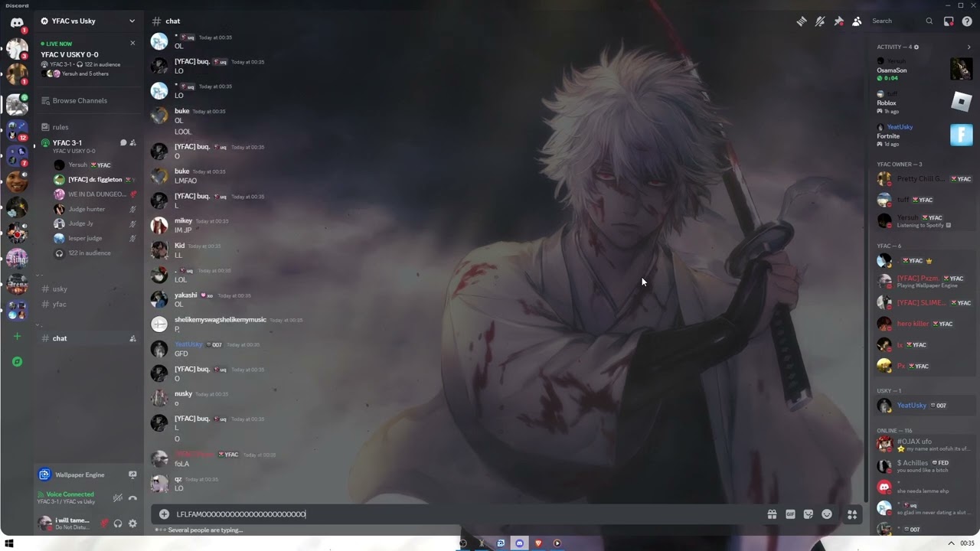Screen dimensions: 980x551
Task: Open the Help question mark icon
Action: click(x=967, y=21)
